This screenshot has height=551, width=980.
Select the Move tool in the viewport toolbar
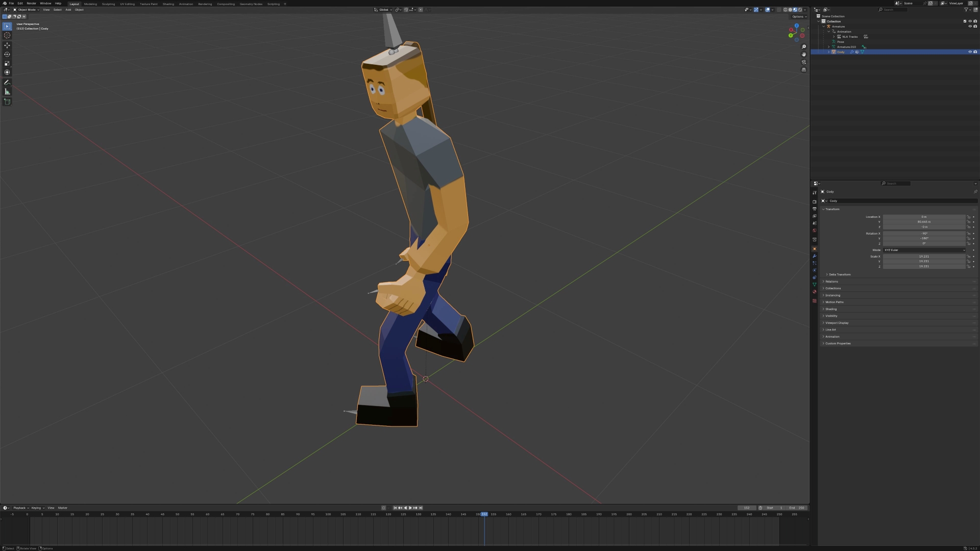point(7,45)
